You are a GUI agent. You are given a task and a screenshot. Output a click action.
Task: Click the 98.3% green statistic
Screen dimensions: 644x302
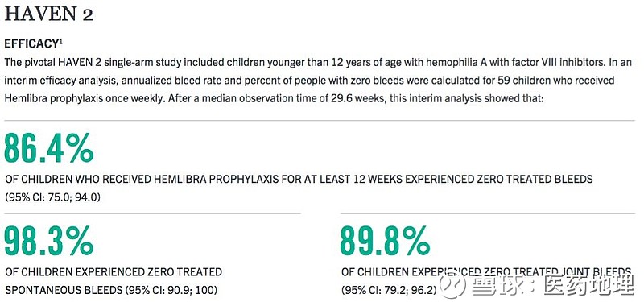coord(49,241)
